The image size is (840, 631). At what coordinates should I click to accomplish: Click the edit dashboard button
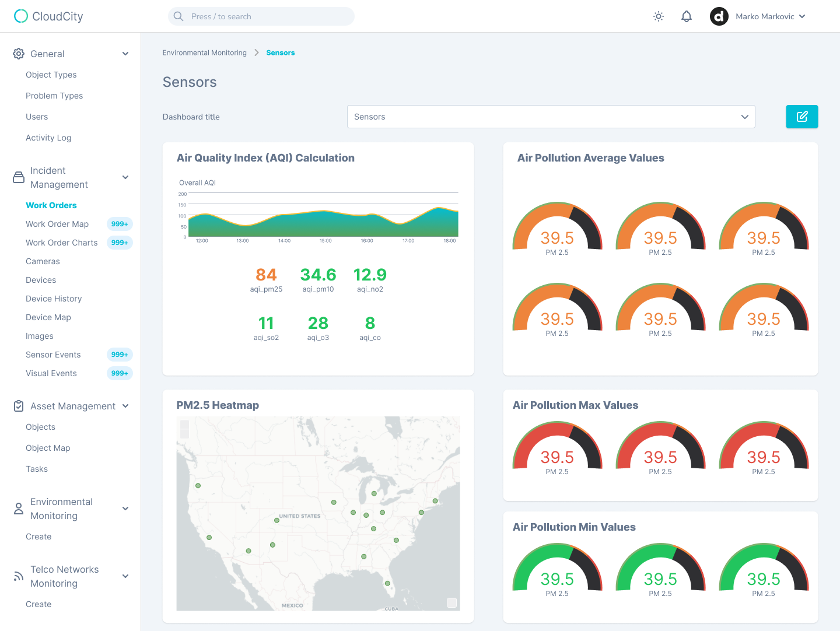tap(801, 117)
